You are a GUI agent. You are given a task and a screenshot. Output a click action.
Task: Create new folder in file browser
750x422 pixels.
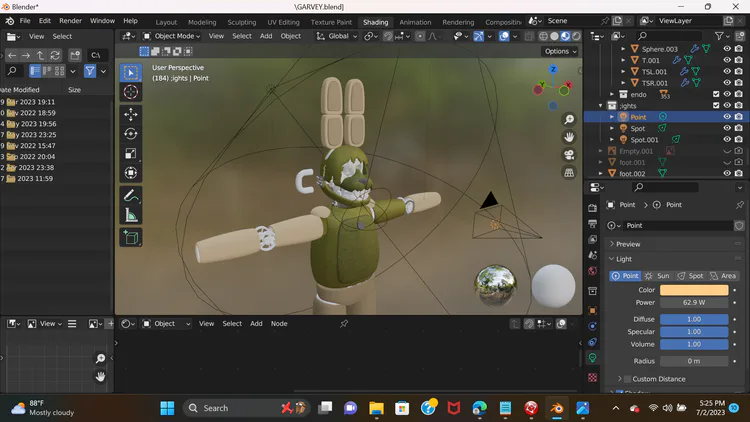pyautogui.click(x=75, y=56)
